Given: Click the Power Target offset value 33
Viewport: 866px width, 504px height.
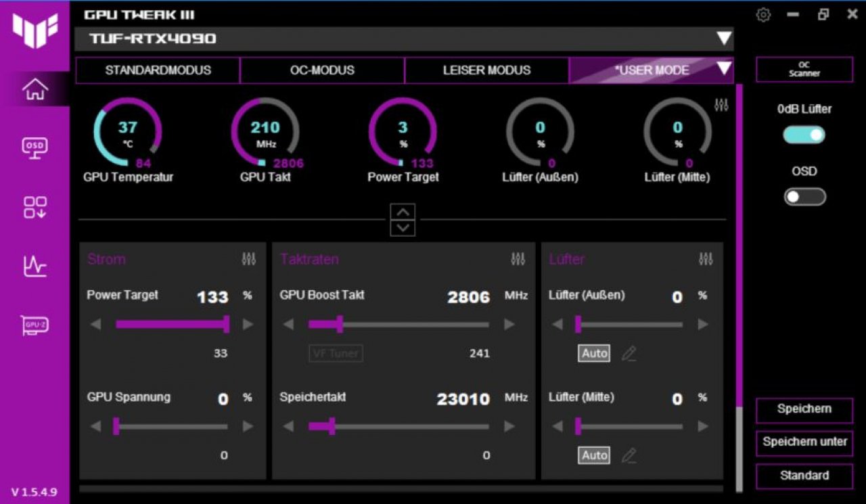Looking at the screenshot, I should click(221, 353).
